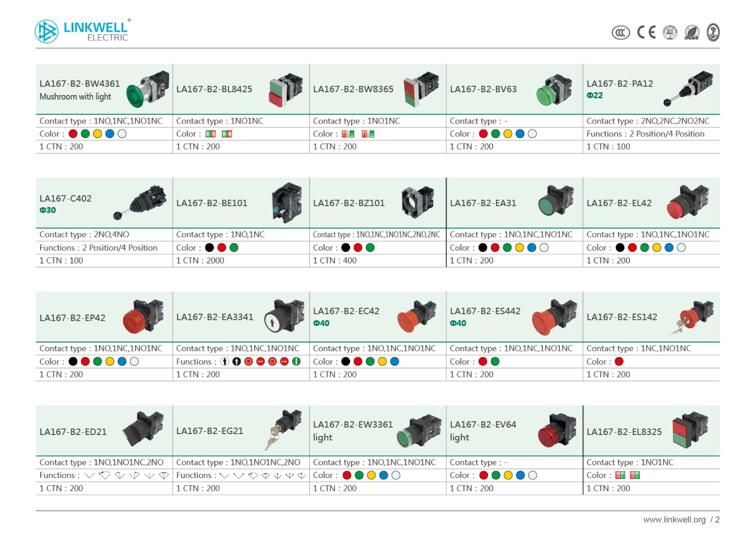
Task: Select the LA167-B2-EC42 red mushroom button image
Action: 417,316
